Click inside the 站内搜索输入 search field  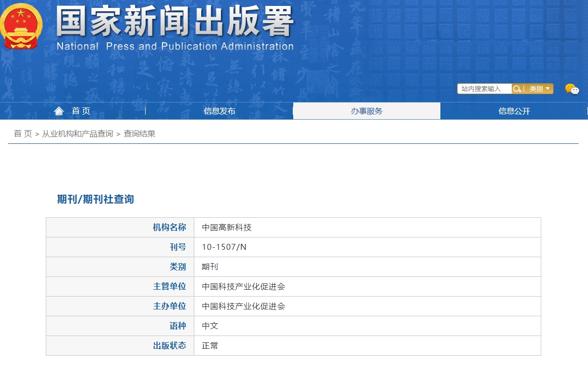point(482,89)
